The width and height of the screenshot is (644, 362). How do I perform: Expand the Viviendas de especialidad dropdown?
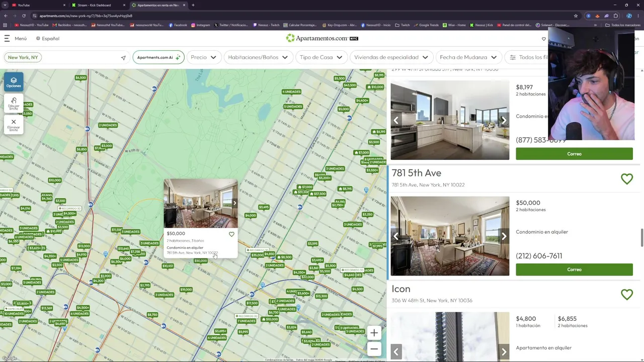click(x=391, y=57)
